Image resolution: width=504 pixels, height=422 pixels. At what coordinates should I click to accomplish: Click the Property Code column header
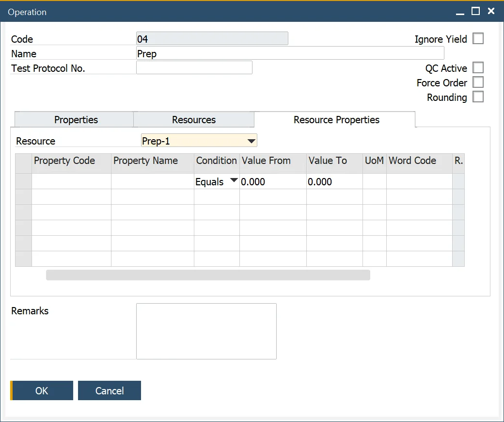click(64, 161)
